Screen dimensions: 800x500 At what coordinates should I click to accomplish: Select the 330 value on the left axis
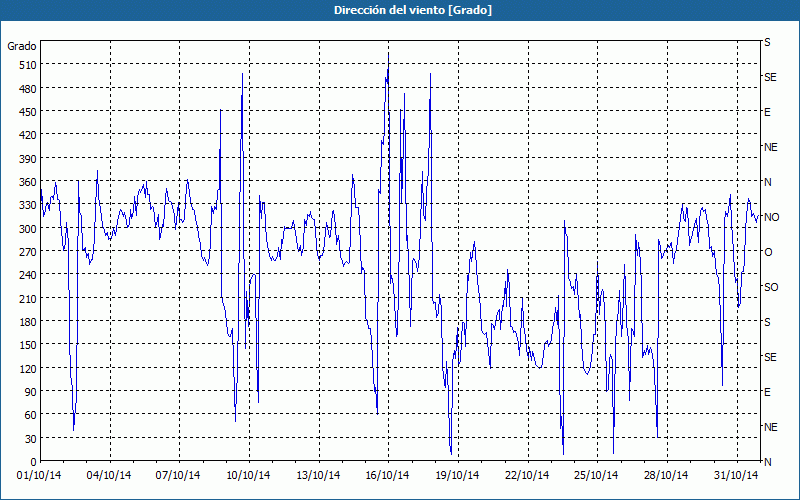click(28, 205)
